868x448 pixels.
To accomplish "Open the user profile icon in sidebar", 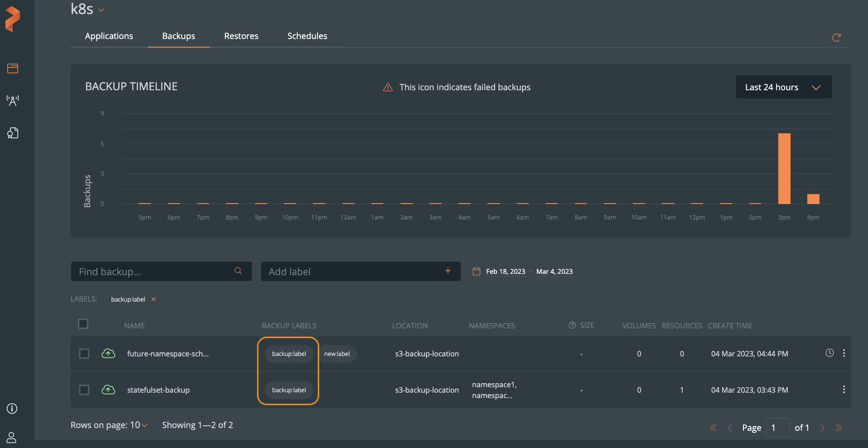I will [x=12, y=438].
